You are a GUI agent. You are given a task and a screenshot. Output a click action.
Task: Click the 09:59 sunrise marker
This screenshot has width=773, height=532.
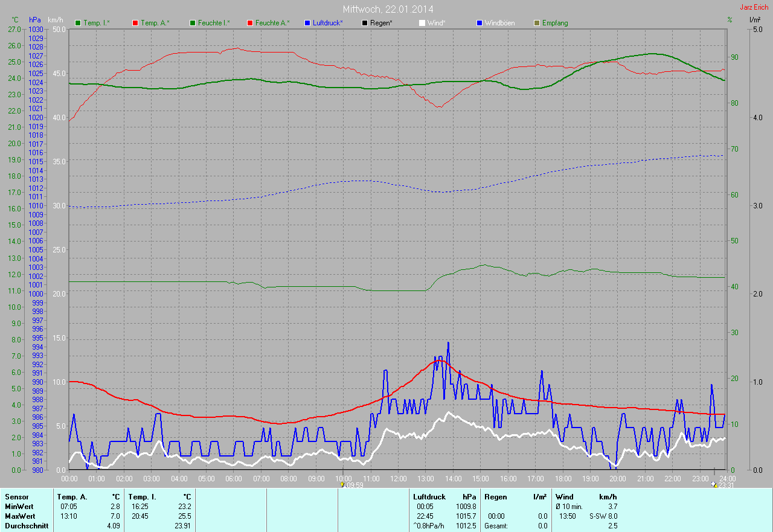coord(342,484)
